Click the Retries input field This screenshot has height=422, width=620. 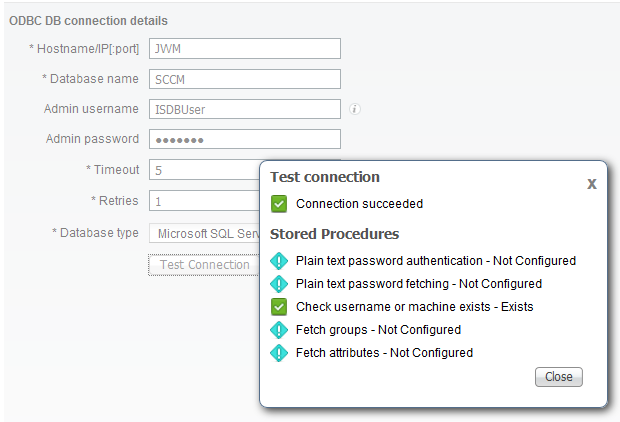[204, 201]
